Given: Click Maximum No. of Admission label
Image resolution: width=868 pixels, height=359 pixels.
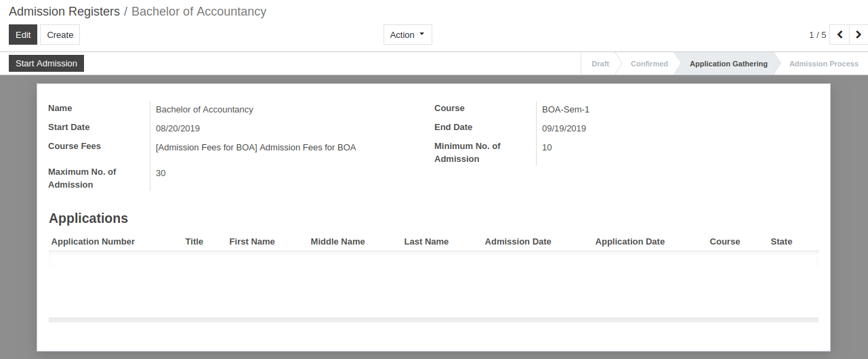Looking at the screenshot, I should tap(82, 178).
